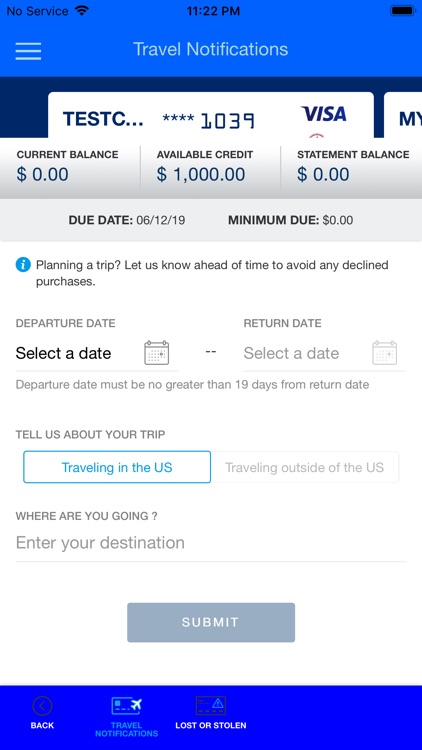Focus the Enter your destination field
The image size is (422, 750).
(x=211, y=543)
